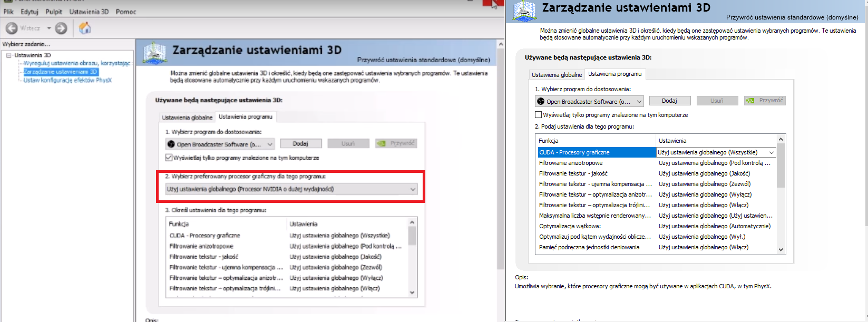Click the NVIDIA Przywróć button in left window

pos(396,143)
